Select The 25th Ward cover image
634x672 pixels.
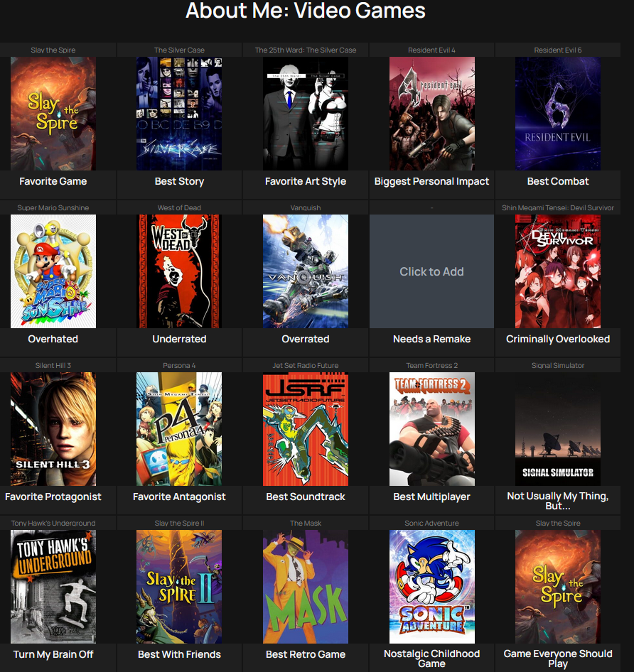(x=306, y=114)
